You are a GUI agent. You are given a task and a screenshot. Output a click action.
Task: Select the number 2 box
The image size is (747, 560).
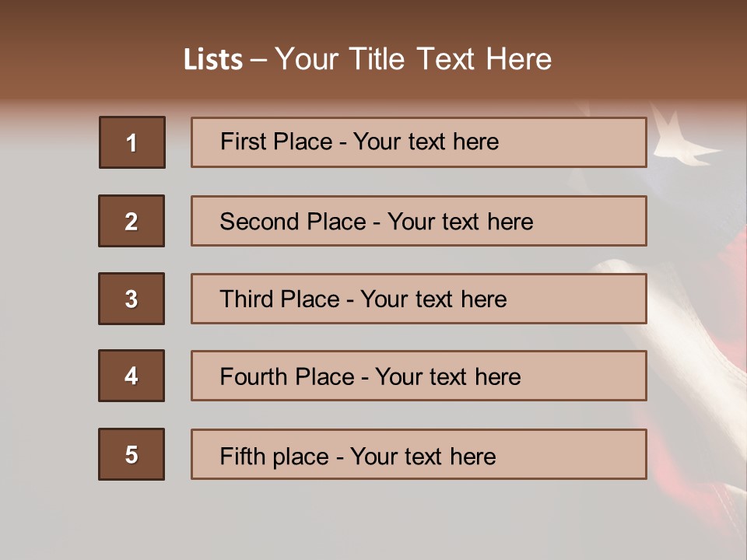coord(132,221)
